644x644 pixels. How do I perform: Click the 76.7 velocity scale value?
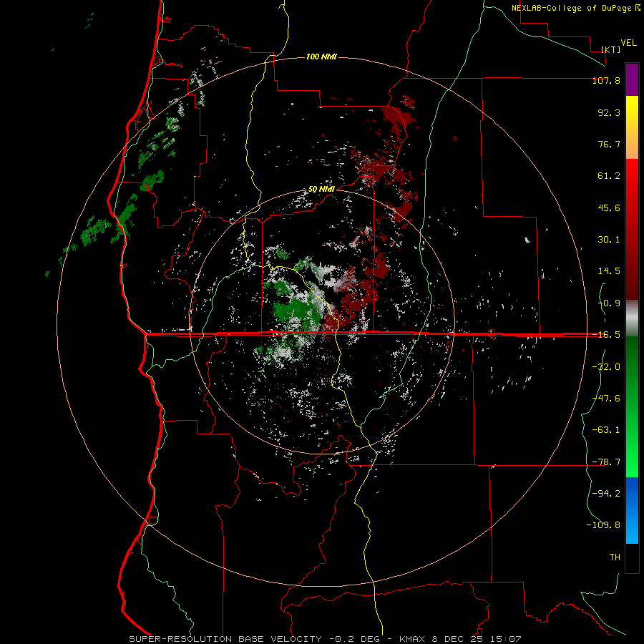click(x=609, y=144)
